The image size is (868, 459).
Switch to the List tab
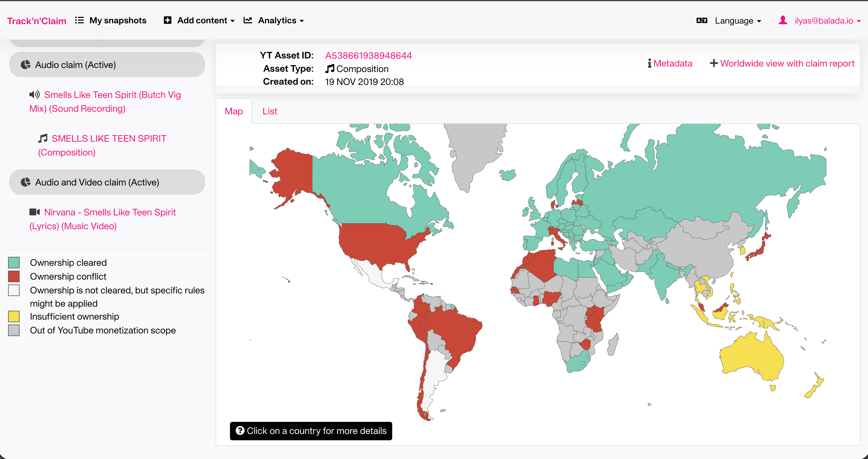pyautogui.click(x=269, y=111)
